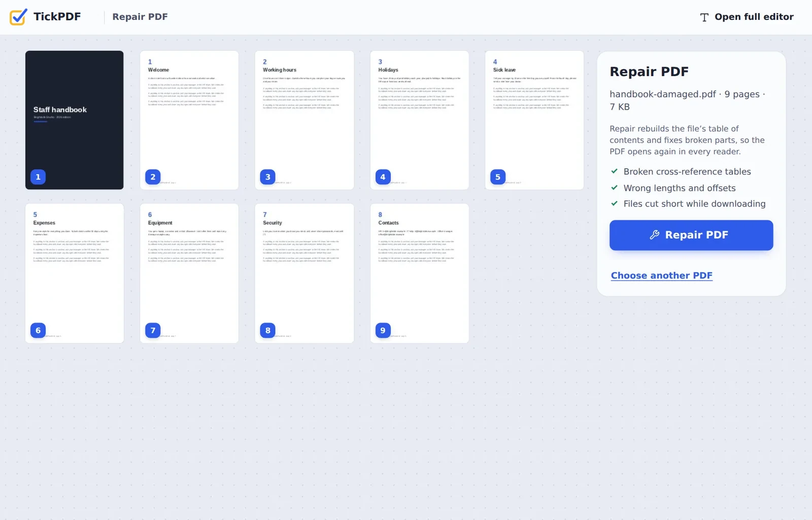Click the text-cursor icon beside Open full editor
This screenshot has width=812, height=520.
point(704,17)
